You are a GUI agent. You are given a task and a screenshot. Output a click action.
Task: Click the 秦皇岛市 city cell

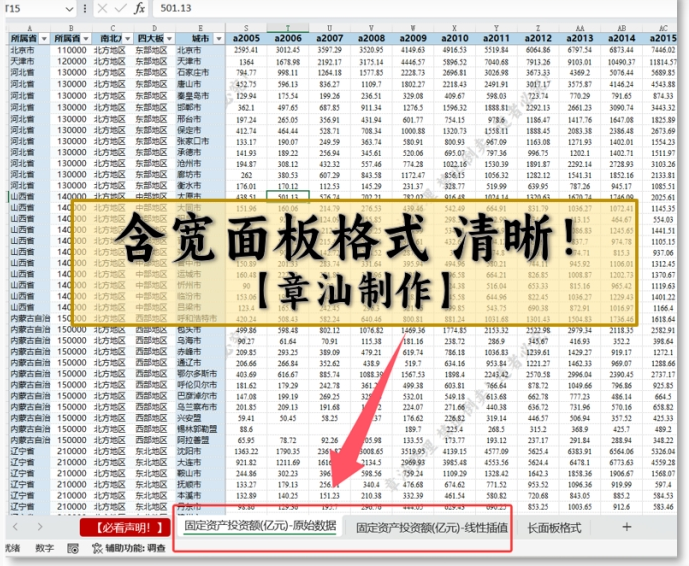[x=201, y=96]
